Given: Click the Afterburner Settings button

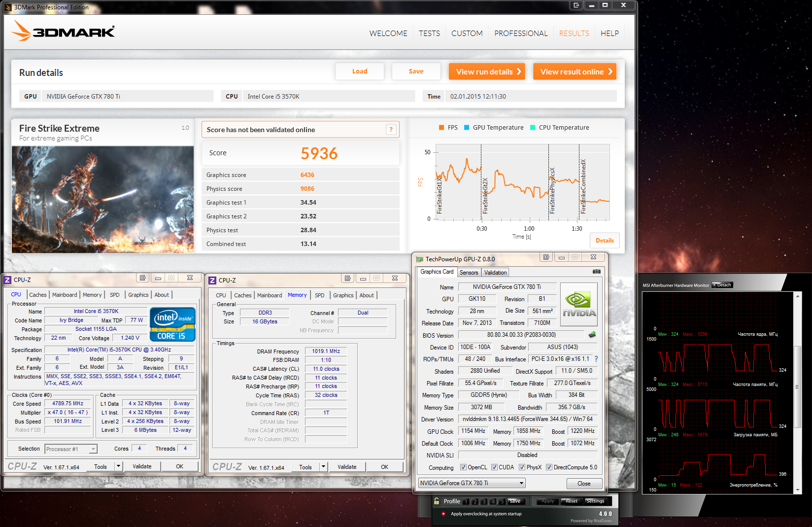Looking at the screenshot, I should [595, 501].
